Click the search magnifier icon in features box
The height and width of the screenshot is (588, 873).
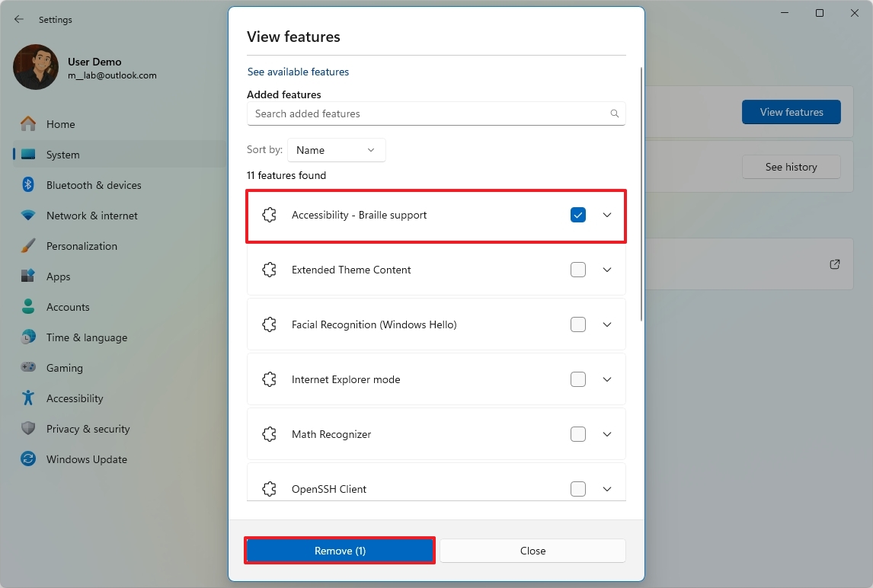(x=615, y=113)
